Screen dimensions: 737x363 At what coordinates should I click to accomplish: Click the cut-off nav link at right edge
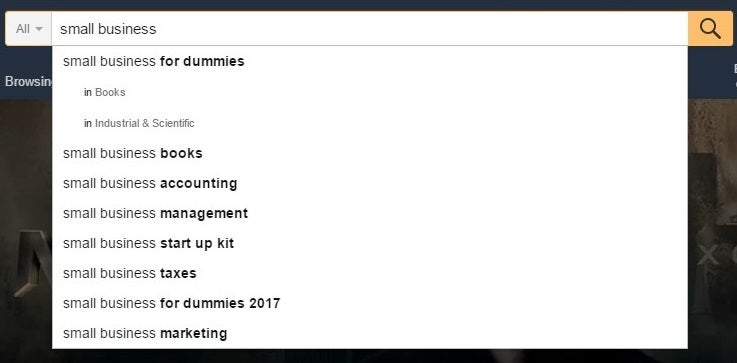pyautogui.click(x=735, y=75)
